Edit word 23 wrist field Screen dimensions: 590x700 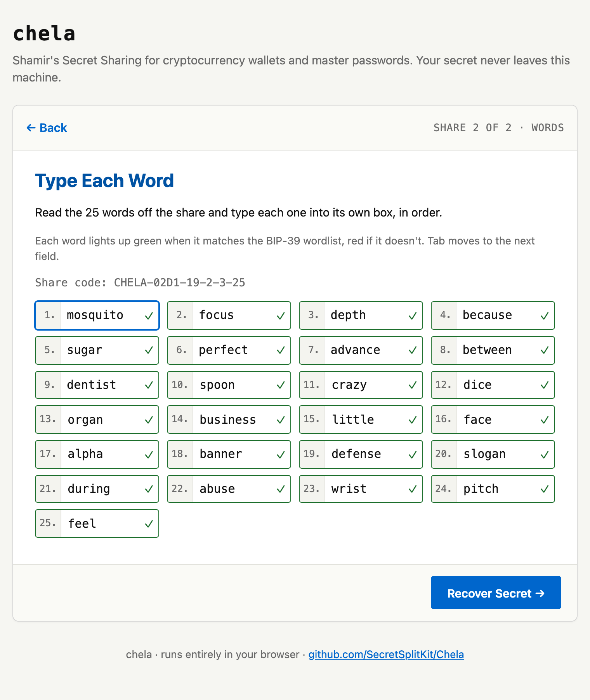pyautogui.click(x=361, y=489)
